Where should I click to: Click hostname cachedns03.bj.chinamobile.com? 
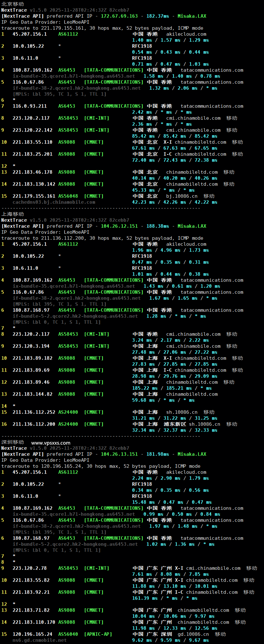pyautogui.click(x=54, y=202)
